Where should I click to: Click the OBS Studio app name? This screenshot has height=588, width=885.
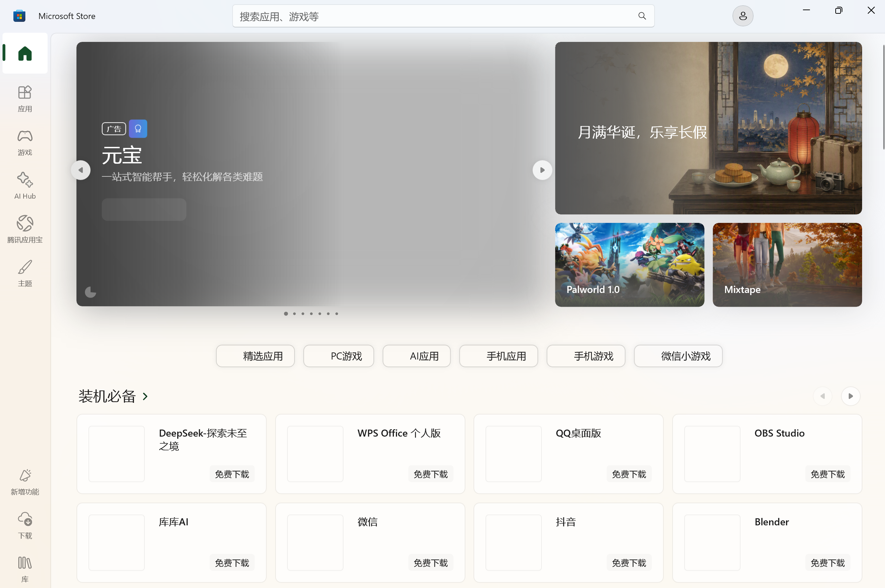(x=780, y=433)
